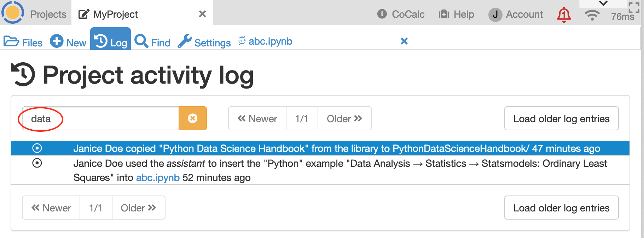Select the circle icon on the assistant log entry
This screenshot has height=238, width=644.
[37, 163]
